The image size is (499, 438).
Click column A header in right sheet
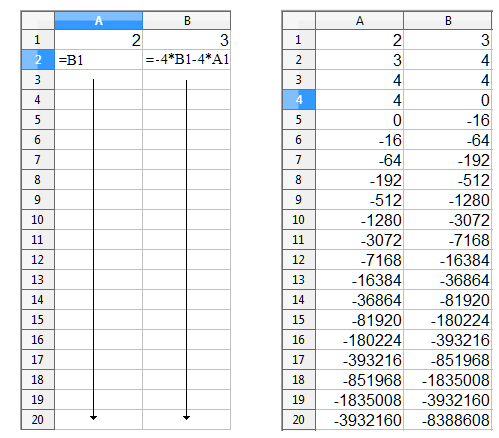(x=359, y=21)
